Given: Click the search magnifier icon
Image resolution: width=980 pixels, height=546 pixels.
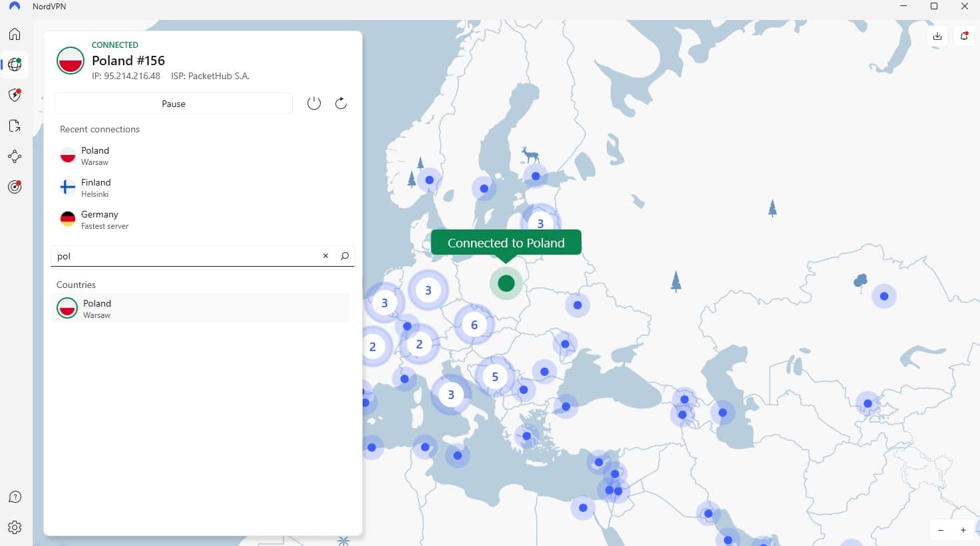Looking at the screenshot, I should tap(345, 256).
